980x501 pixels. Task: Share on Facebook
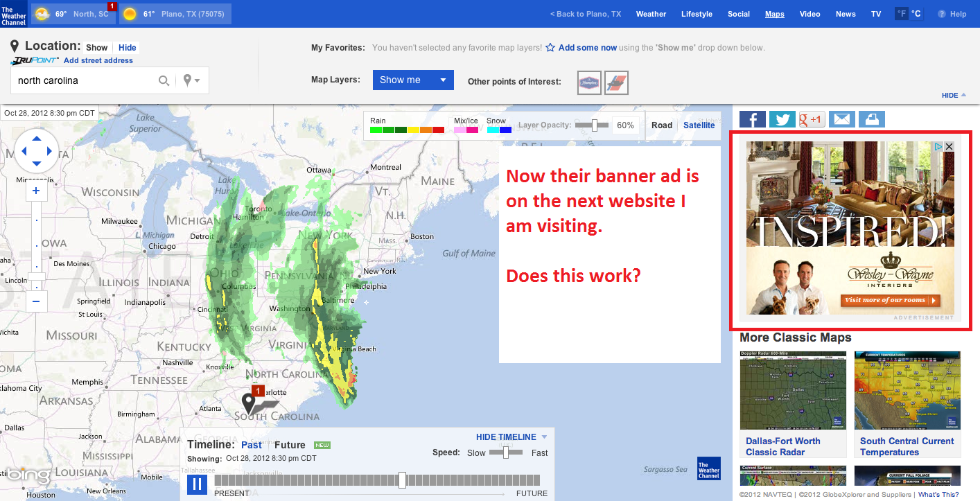753,119
